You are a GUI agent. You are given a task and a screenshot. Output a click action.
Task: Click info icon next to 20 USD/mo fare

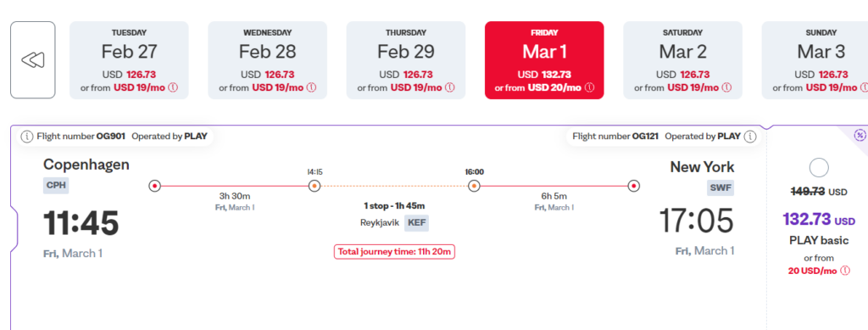tap(845, 271)
